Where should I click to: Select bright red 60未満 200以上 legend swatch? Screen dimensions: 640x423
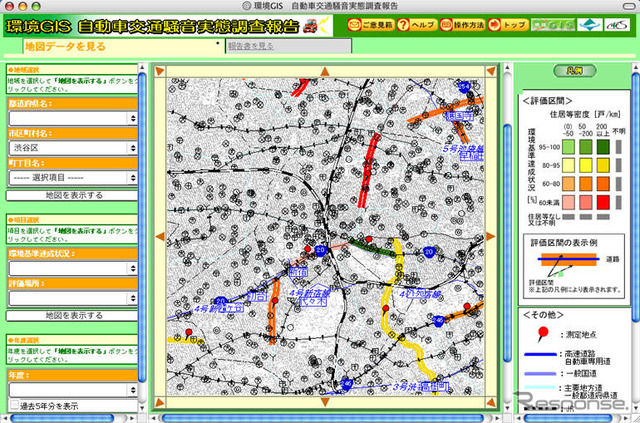click(x=602, y=202)
